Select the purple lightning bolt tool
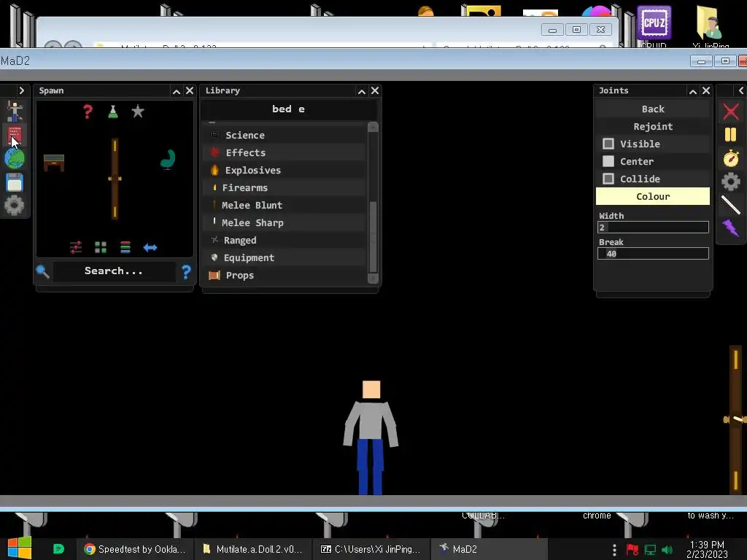The image size is (747, 560). coord(730,228)
